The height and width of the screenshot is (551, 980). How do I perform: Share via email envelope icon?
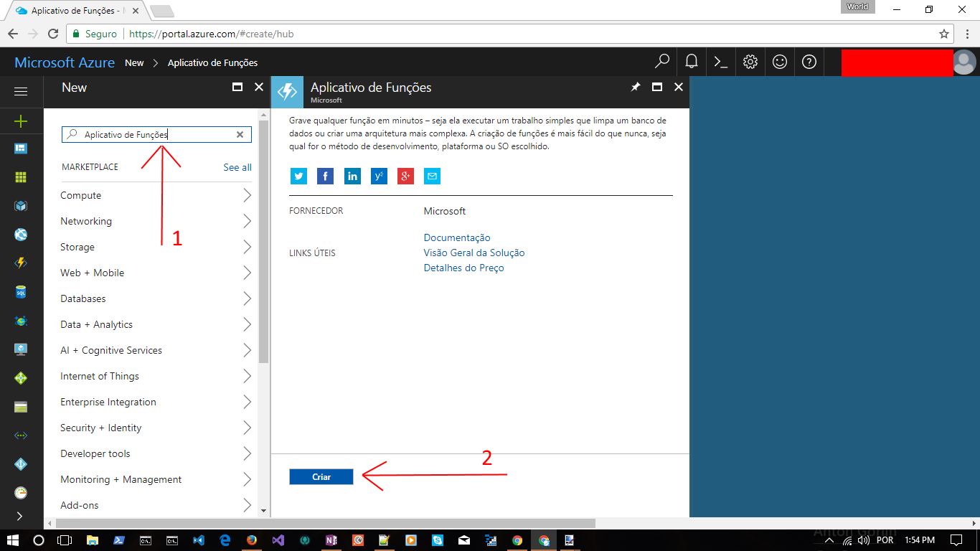tap(432, 176)
